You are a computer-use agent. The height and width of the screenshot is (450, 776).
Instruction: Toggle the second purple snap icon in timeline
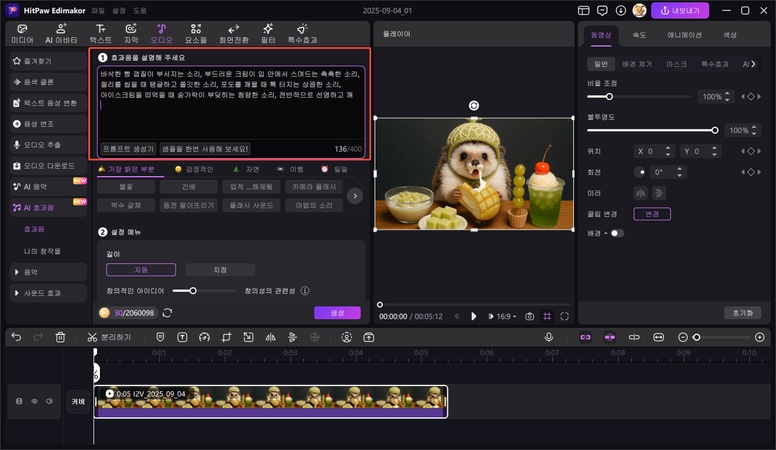[x=610, y=337]
